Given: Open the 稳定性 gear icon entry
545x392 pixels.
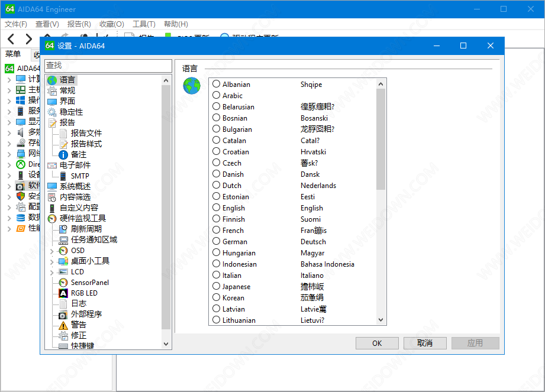Looking at the screenshot, I should (x=52, y=112).
